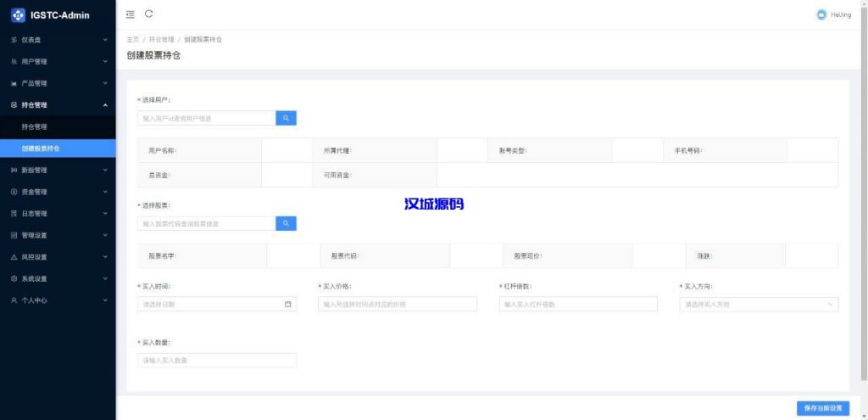
Task: Click the 产品管理 sidebar icon
Action: coord(14,84)
